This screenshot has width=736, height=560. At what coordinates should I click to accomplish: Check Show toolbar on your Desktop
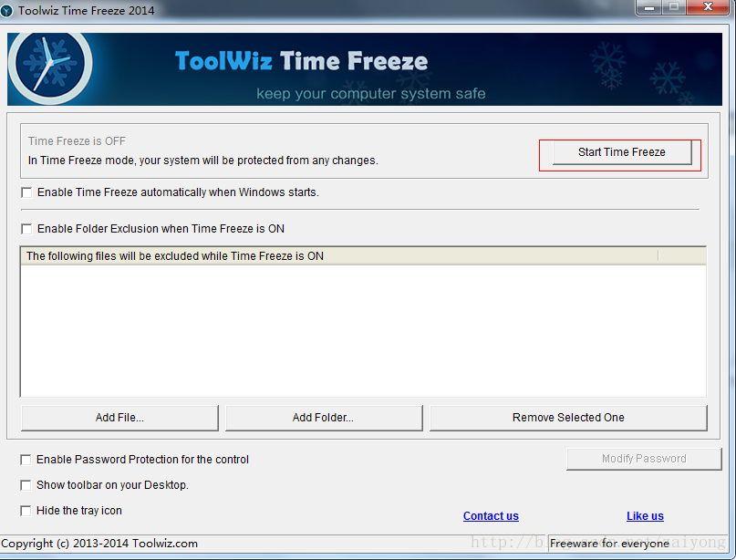[x=26, y=485]
